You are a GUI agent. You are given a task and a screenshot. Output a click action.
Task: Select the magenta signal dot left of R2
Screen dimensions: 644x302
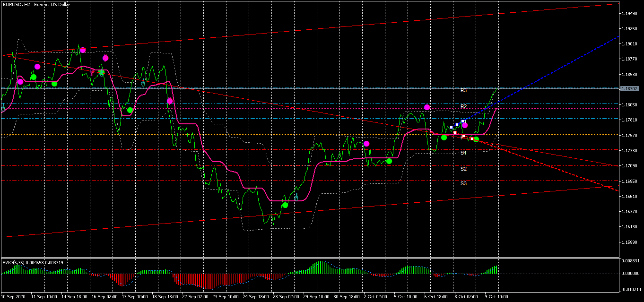click(x=427, y=107)
